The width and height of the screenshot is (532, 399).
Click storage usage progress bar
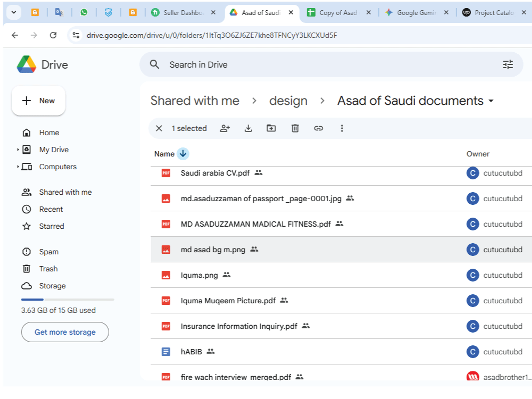(68, 299)
